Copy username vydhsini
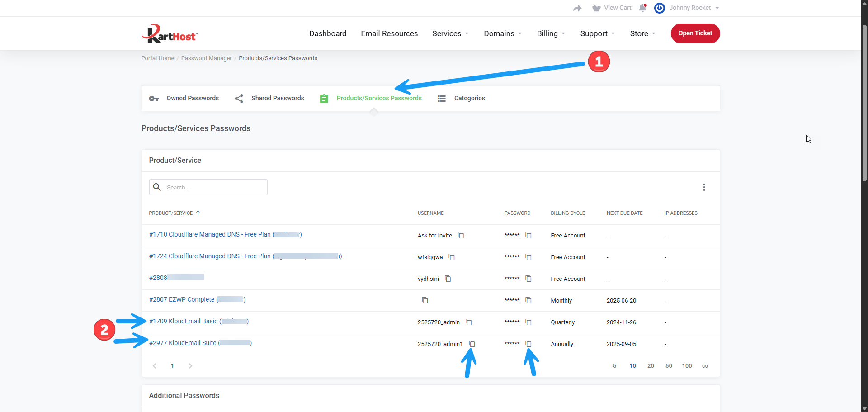The image size is (868, 412). 448,279
